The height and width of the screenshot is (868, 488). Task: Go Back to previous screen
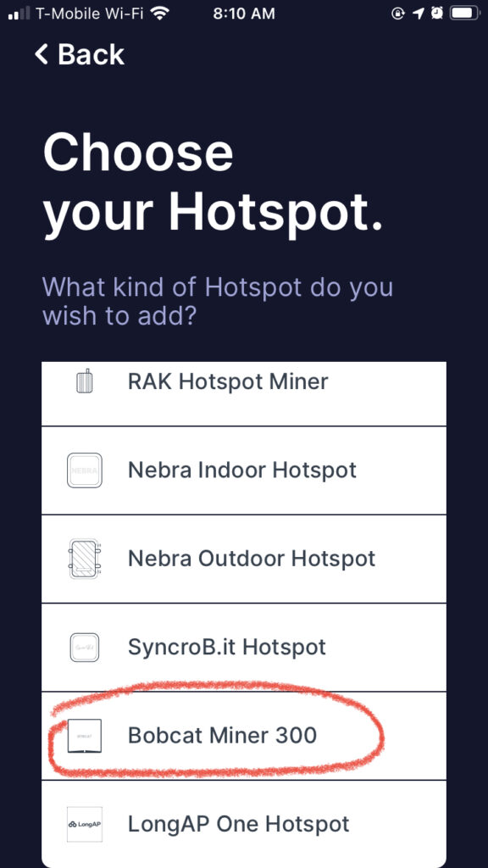point(79,54)
